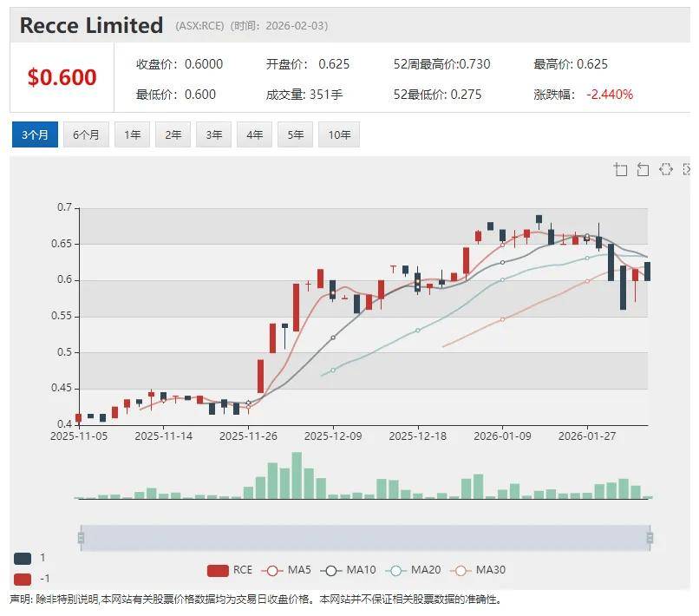
Task: Open the 5年 range view
Action: [295, 134]
